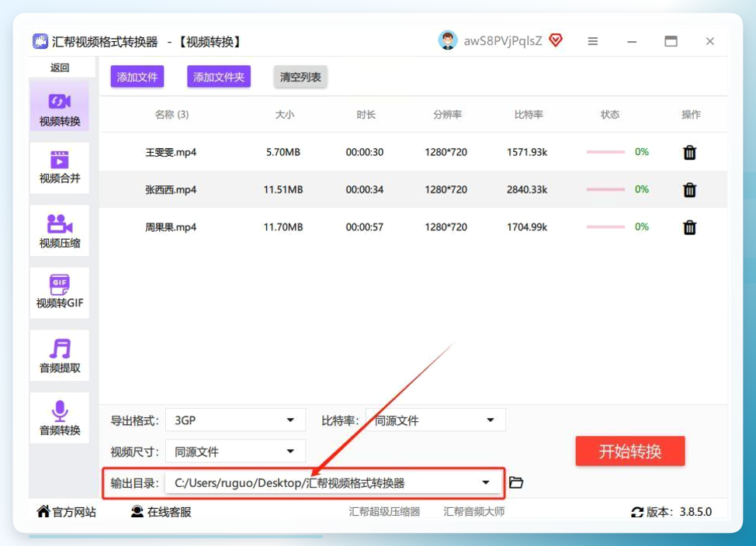
Task: Click the 11.70MB size cell
Action: 283,227
